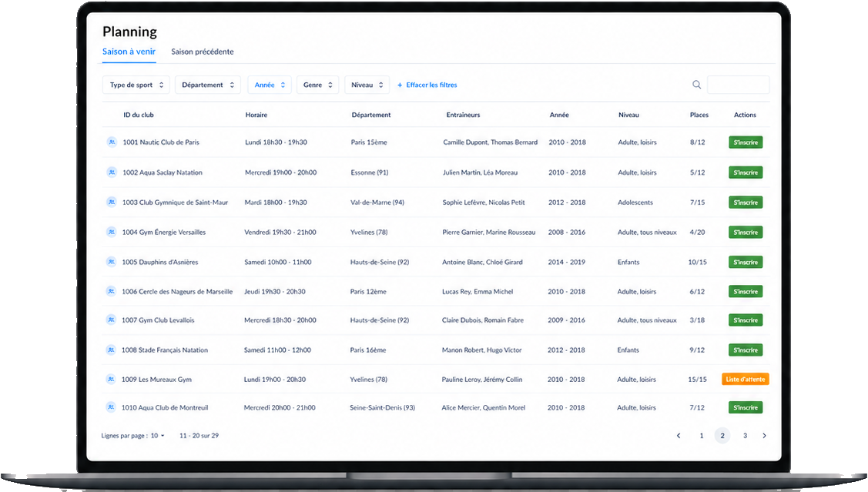
Task: Click the club icon beside Gym Énergie Versailles
Action: click(x=111, y=232)
